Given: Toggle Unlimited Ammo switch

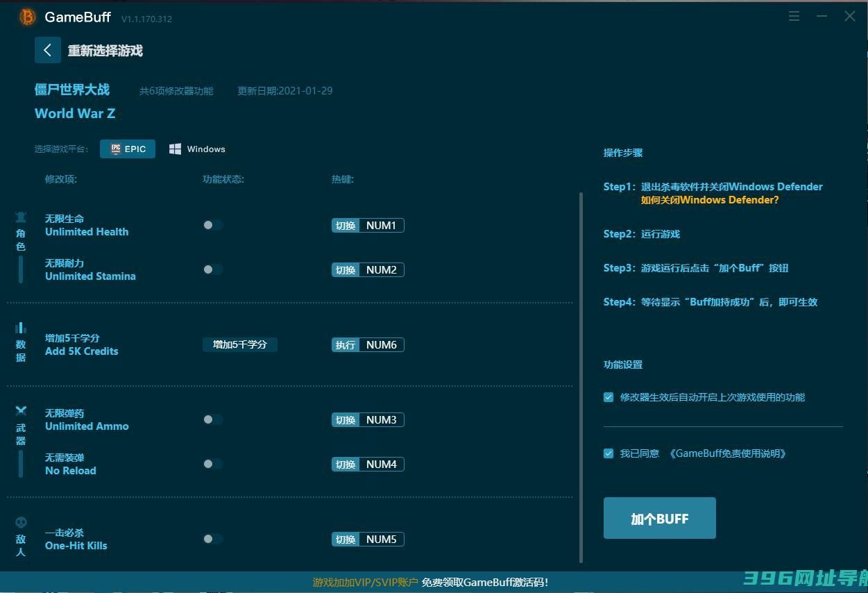Looking at the screenshot, I should (212, 419).
